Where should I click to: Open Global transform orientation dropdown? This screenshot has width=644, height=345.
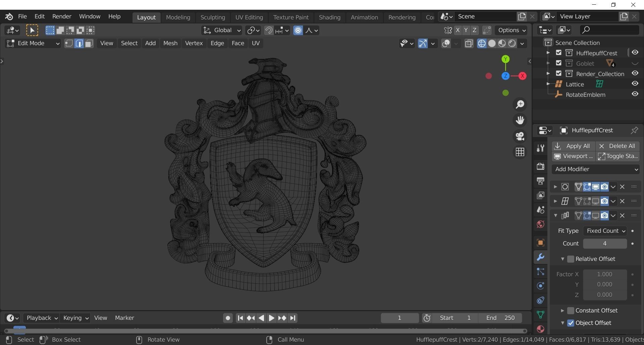click(x=222, y=30)
